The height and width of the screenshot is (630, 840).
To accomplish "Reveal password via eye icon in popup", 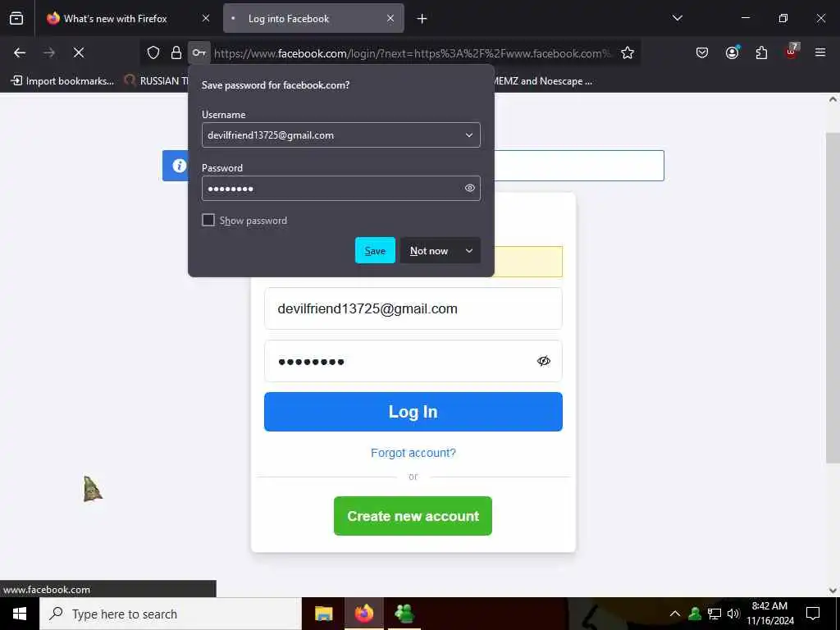I will (470, 188).
